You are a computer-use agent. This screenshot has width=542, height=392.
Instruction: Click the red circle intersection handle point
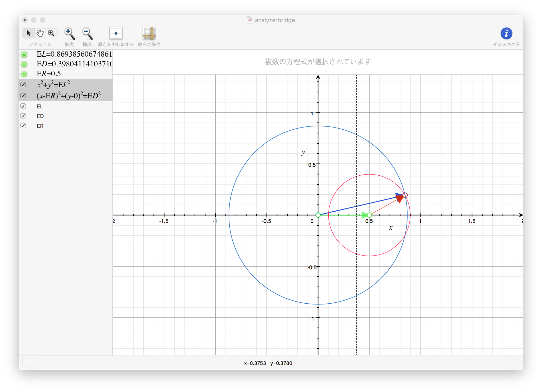click(x=405, y=195)
